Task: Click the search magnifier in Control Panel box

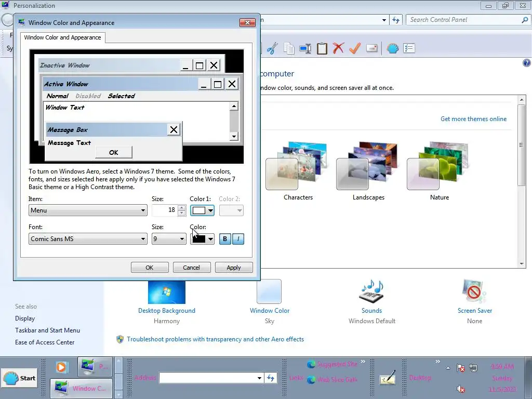Action: pos(525,20)
